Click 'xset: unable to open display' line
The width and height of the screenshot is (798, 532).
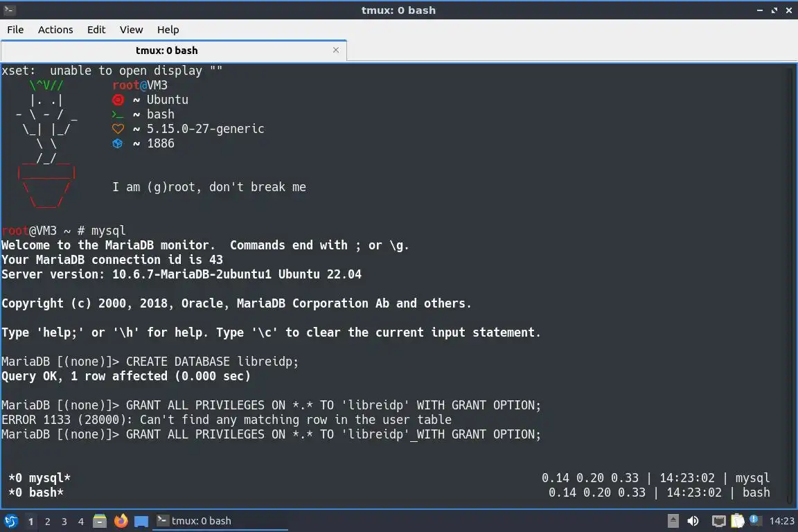[x=112, y=71]
